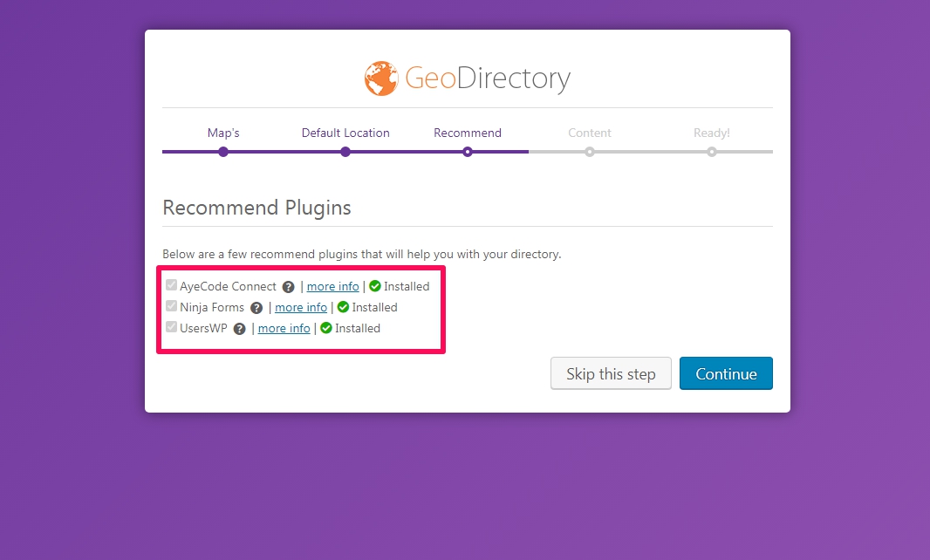930x560 pixels.
Task: Click the Ready! progress dot
Action: 712,152
